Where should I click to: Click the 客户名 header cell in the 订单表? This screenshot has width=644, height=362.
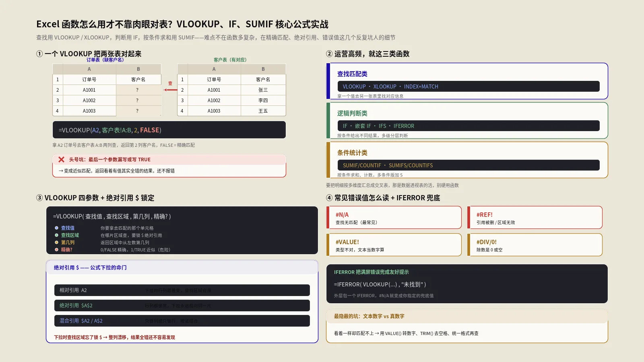[138, 80]
